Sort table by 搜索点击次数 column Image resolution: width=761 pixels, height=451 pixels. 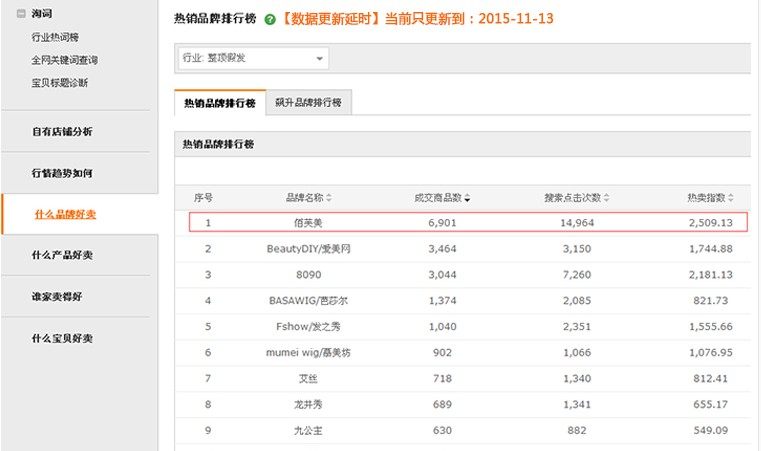(x=577, y=198)
